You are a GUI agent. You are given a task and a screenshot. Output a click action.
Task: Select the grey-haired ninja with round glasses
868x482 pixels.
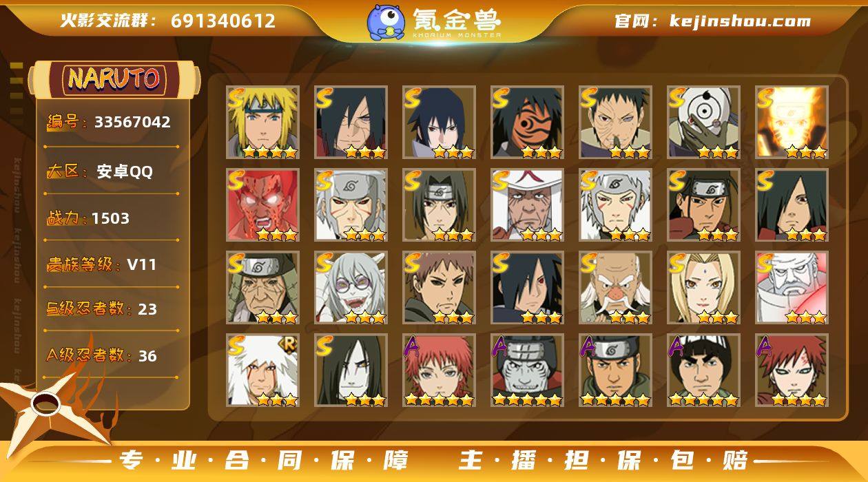351,287
